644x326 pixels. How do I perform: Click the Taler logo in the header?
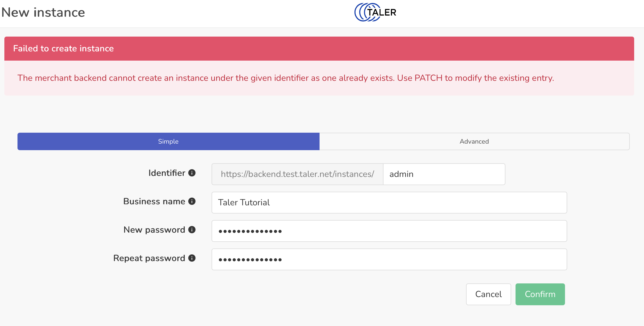375,12
